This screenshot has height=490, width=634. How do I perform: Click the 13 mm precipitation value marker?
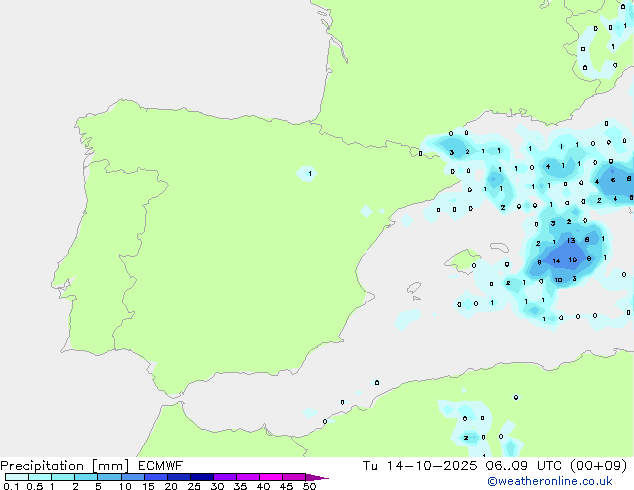click(x=570, y=241)
